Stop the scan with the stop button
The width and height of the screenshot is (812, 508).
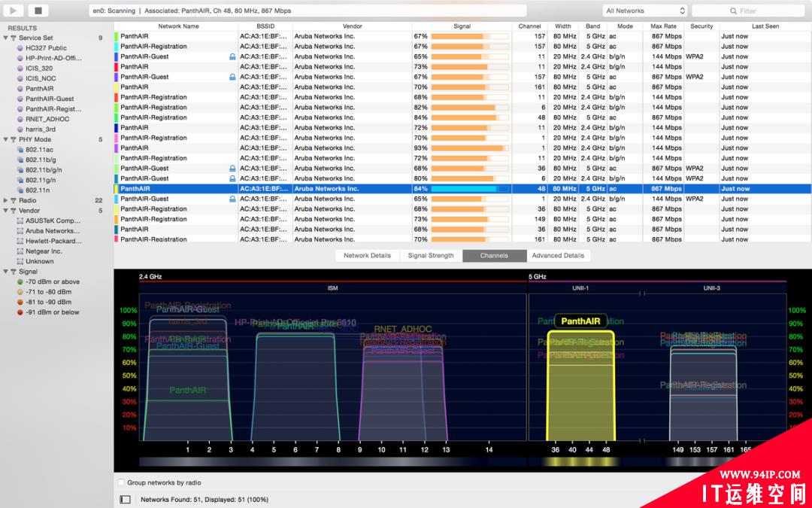(38, 11)
